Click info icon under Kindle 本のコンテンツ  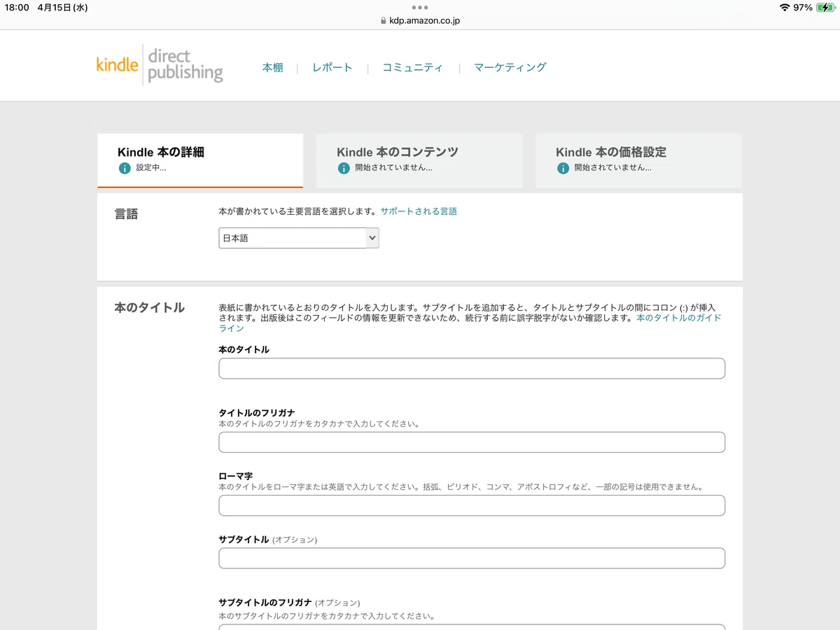344,168
